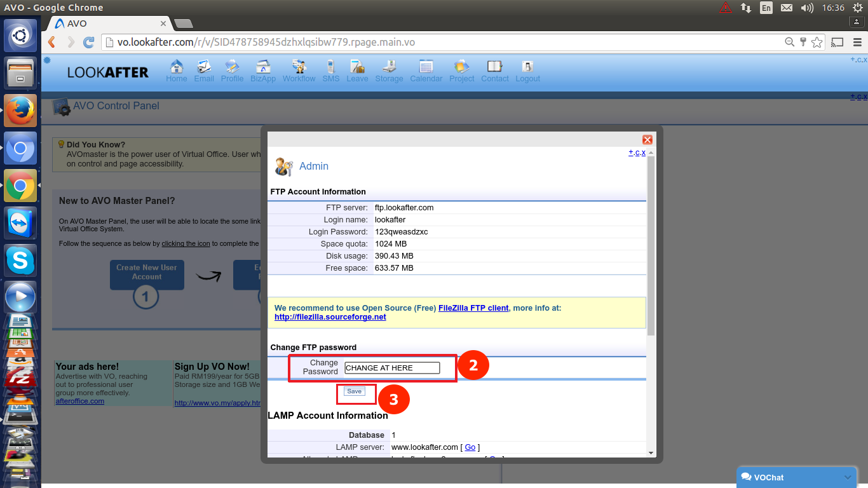Open a new Chrome tab
The image size is (868, 488).
183,24
